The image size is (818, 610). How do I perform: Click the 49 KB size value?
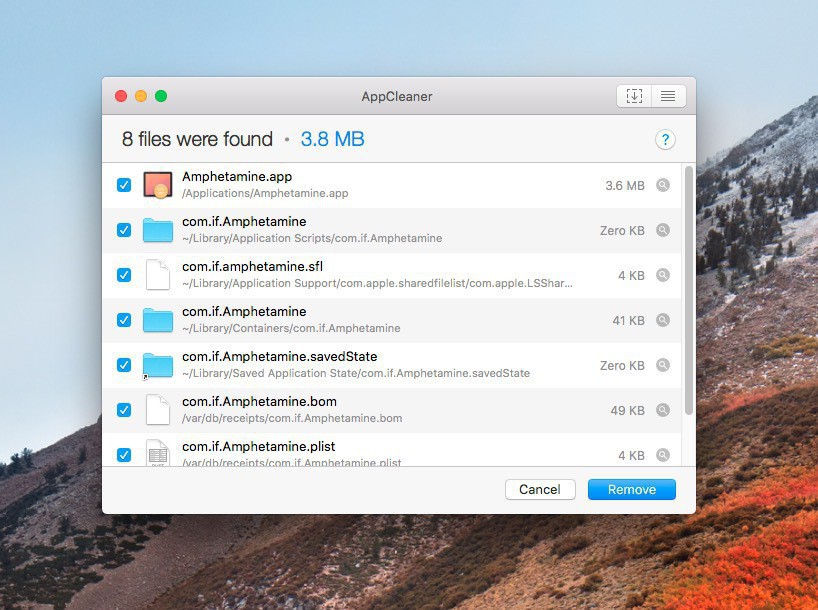[x=628, y=411]
